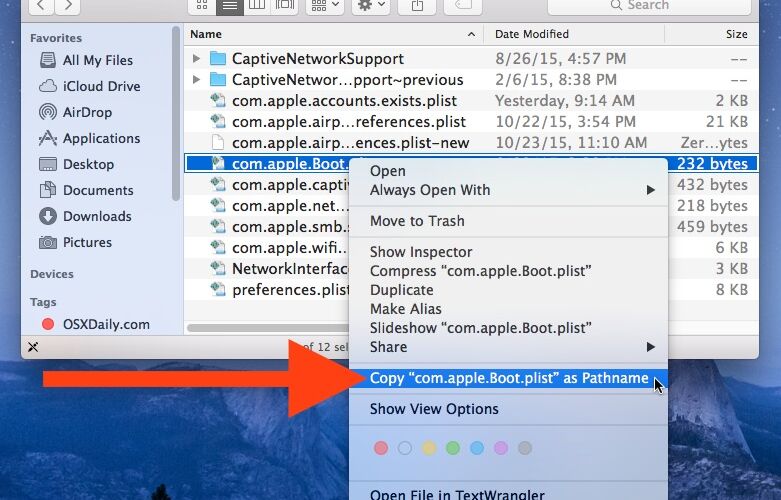Viewport: 781px width, 500px height.
Task: Choose Copy "com.apple.Boot.plist" as Pathname
Action: coord(508,378)
